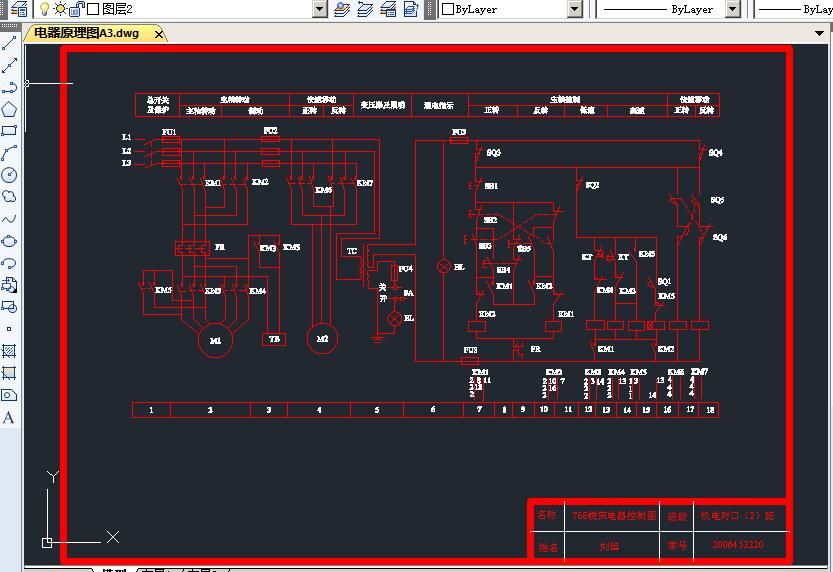Click the SQ3 switch label

coord(494,152)
